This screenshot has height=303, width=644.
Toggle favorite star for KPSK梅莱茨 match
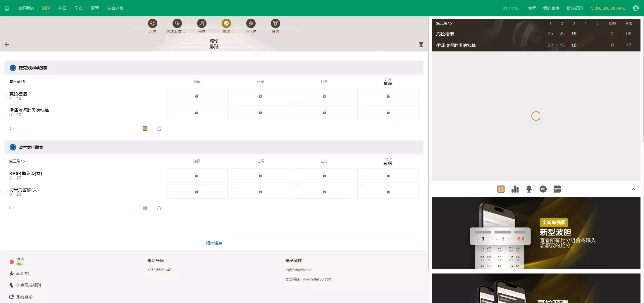coord(159,208)
